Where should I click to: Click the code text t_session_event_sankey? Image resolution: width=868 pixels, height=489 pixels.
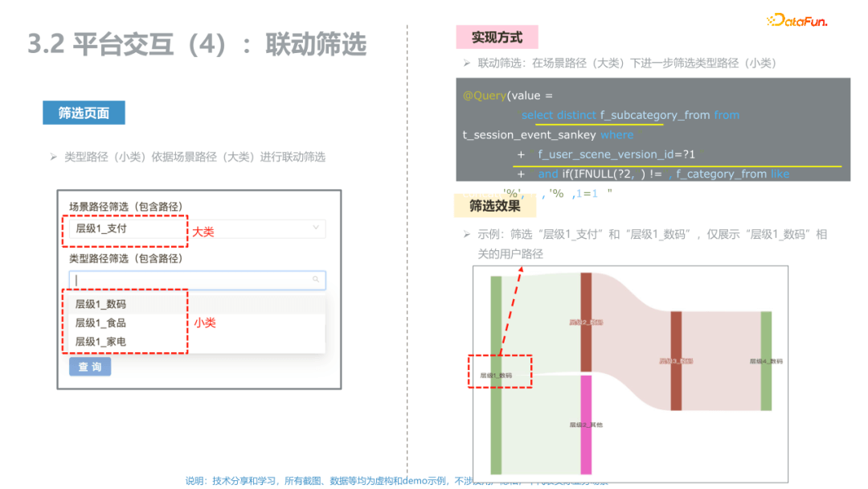(x=529, y=134)
